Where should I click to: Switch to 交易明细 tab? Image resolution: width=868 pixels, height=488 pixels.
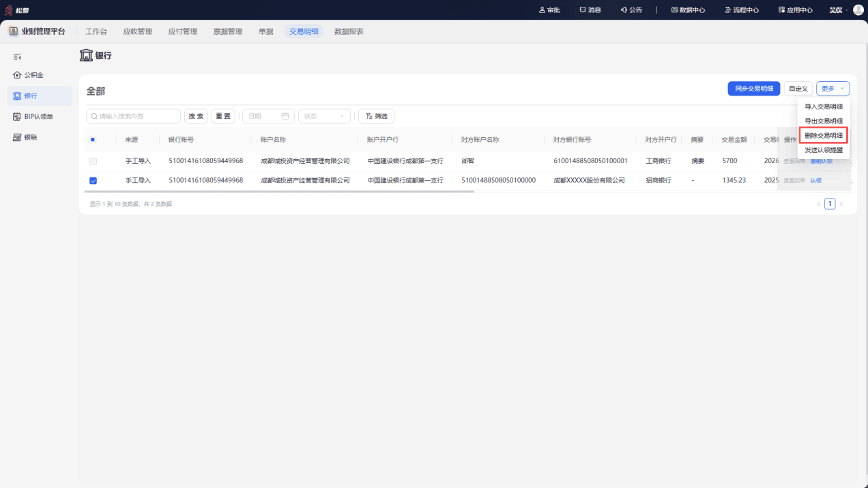(304, 31)
